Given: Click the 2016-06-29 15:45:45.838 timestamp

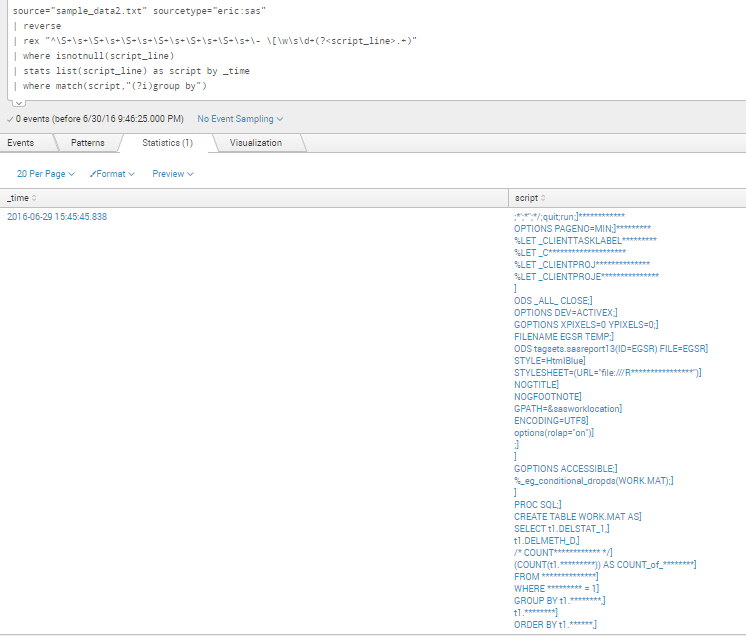Looking at the screenshot, I should (57, 217).
